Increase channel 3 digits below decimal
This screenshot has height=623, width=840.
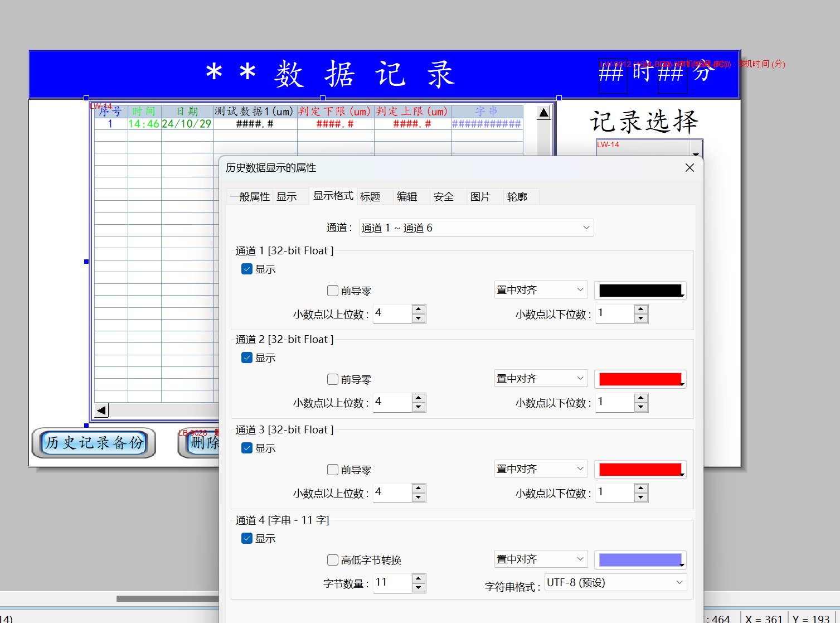click(x=641, y=488)
